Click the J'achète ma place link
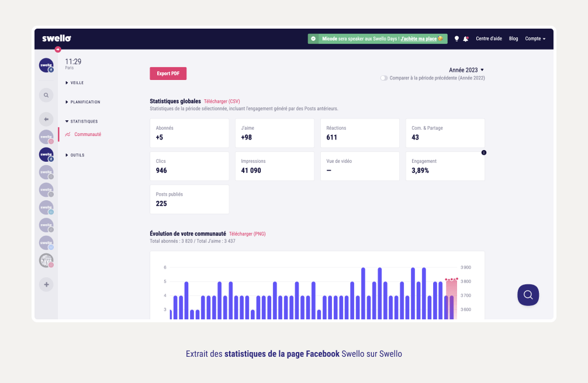 click(x=418, y=39)
